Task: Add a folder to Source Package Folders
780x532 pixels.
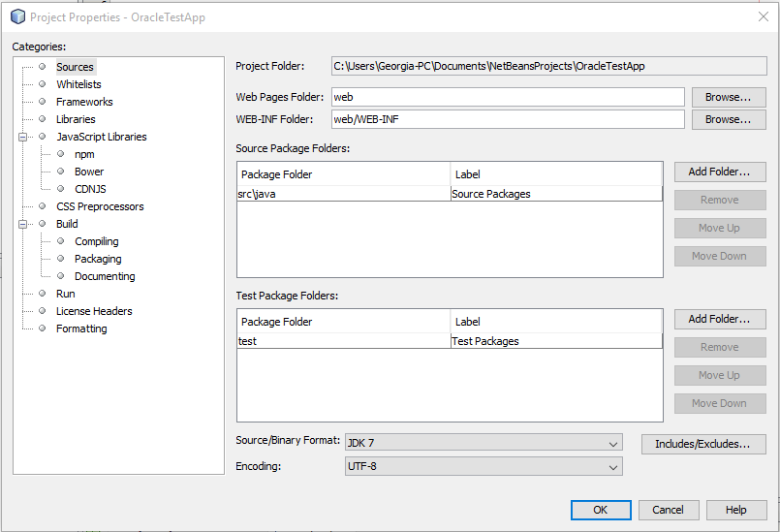Action: click(719, 172)
